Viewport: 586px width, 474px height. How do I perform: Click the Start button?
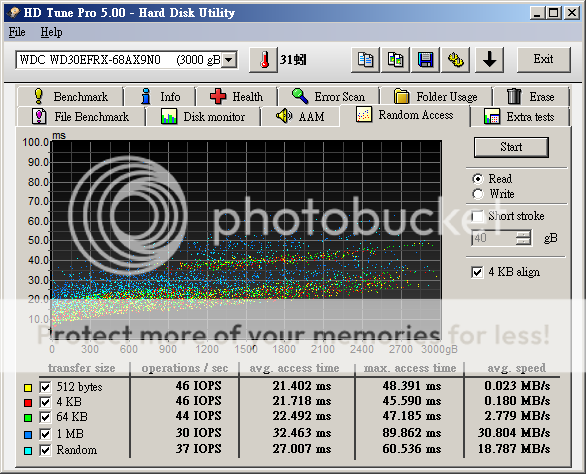click(x=511, y=147)
